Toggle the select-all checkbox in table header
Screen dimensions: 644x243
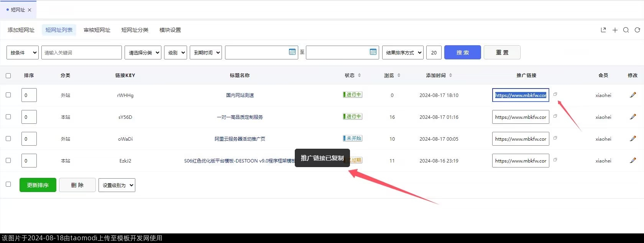pos(8,76)
